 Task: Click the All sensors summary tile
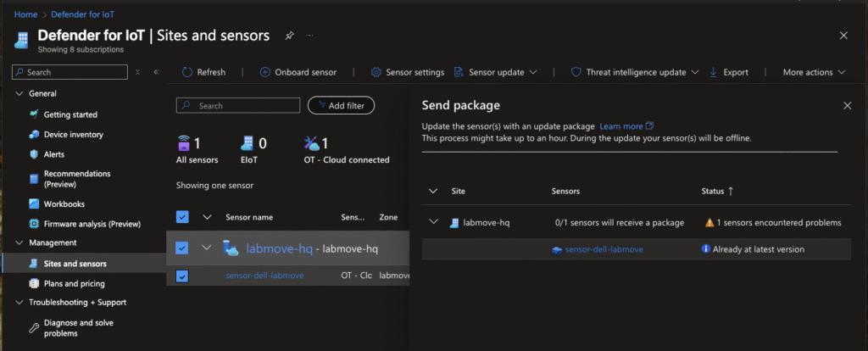[x=197, y=150]
